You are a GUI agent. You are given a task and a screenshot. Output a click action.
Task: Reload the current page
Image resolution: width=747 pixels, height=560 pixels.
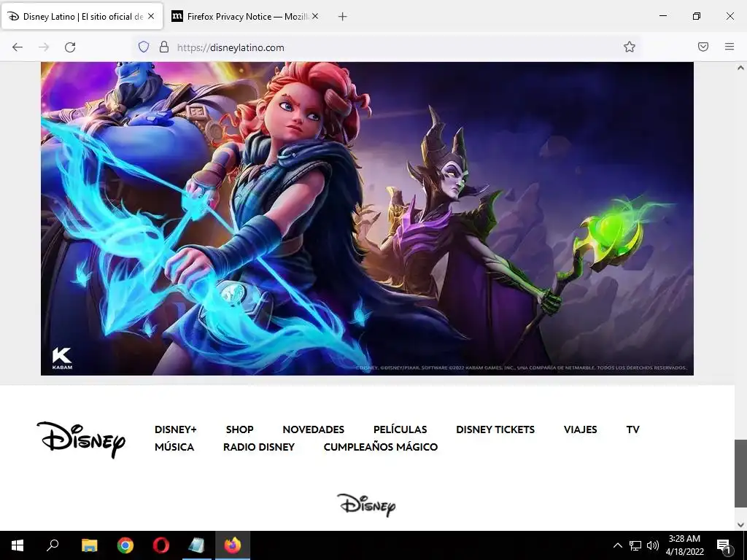pyautogui.click(x=70, y=47)
